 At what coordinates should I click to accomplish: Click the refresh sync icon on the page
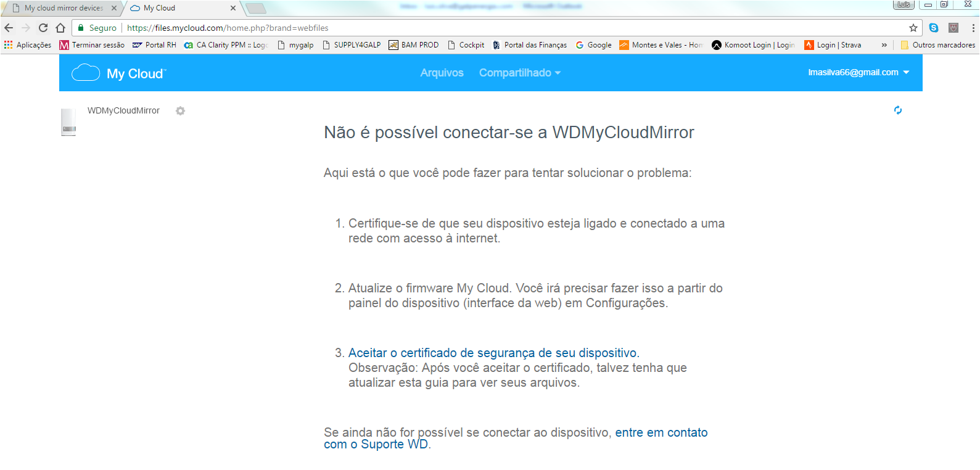(898, 110)
